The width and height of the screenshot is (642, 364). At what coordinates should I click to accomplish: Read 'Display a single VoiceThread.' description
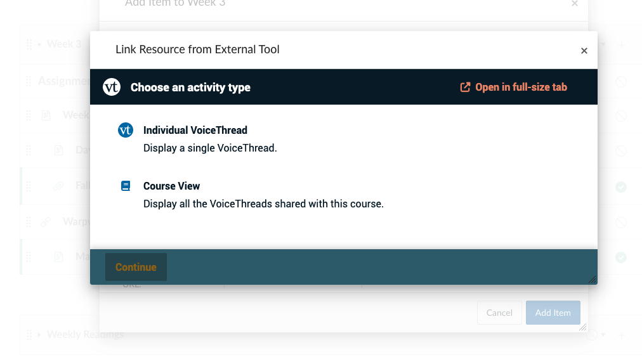point(210,148)
